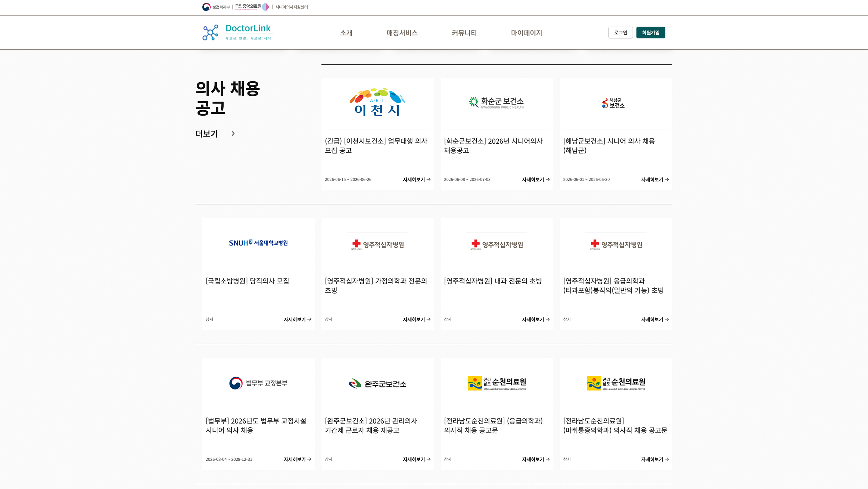
Task: Click the 의사 채용 공고 heading
Action: pyautogui.click(x=227, y=98)
